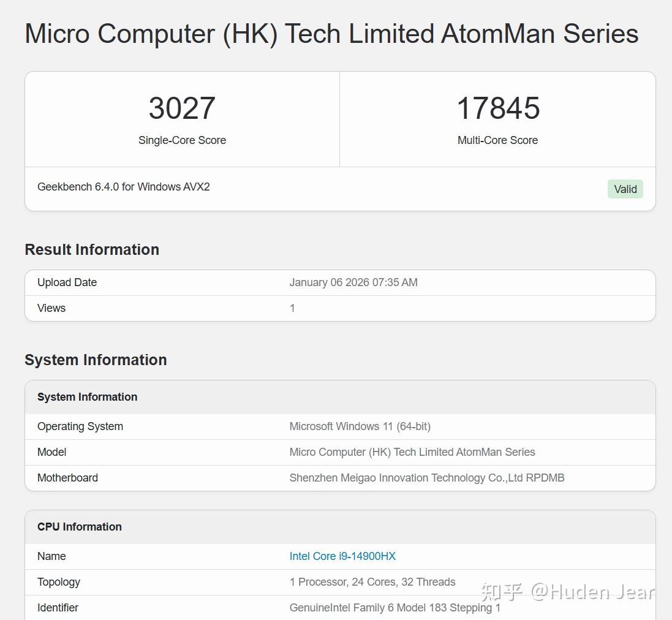Image resolution: width=672 pixels, height=620 pixels.
Task: Click the Model row value text
Action: (412, 452)
